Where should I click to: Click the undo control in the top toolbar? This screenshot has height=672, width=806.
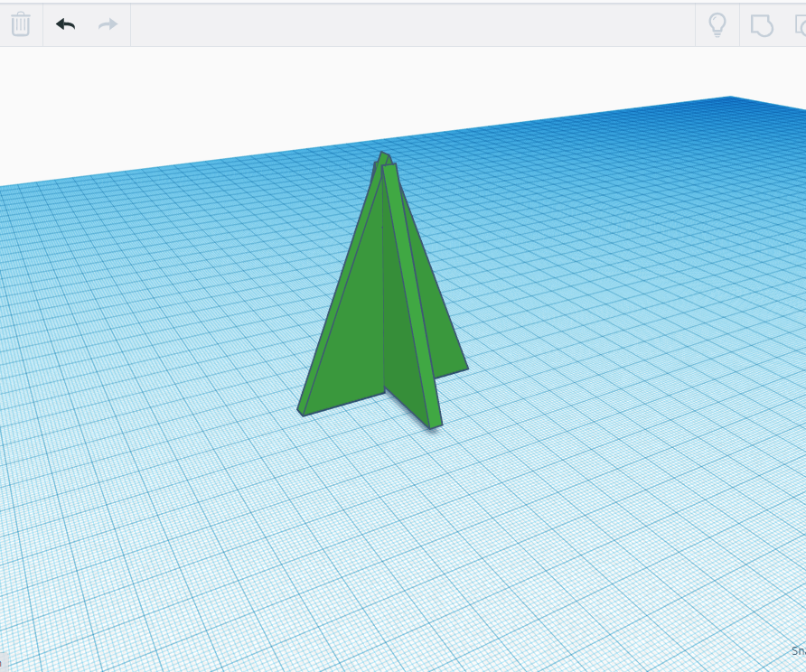click(65, 24)
